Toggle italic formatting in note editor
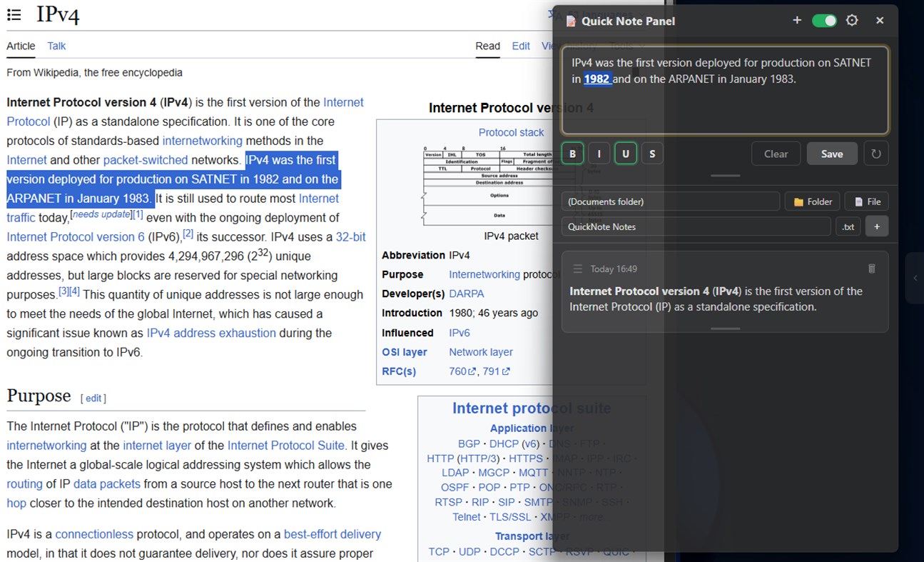Image resolution: width=924 pixels, height=562 pixels. tap(599, 154)
